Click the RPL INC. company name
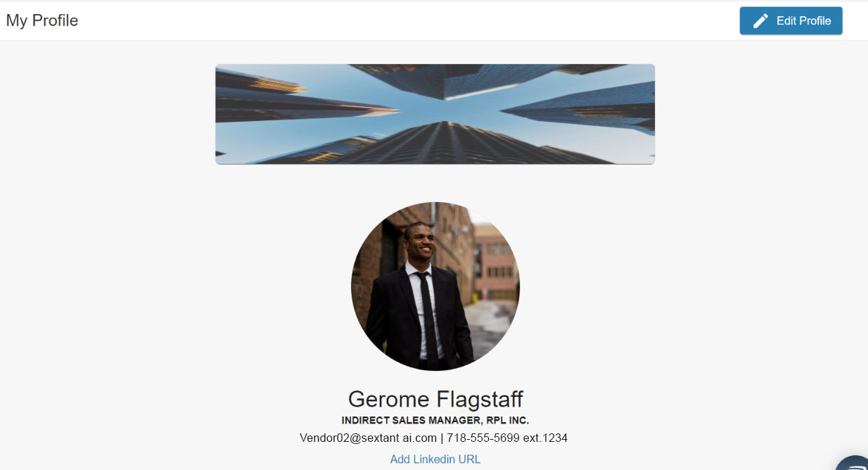Screen dimensions: 868x470 508,421
